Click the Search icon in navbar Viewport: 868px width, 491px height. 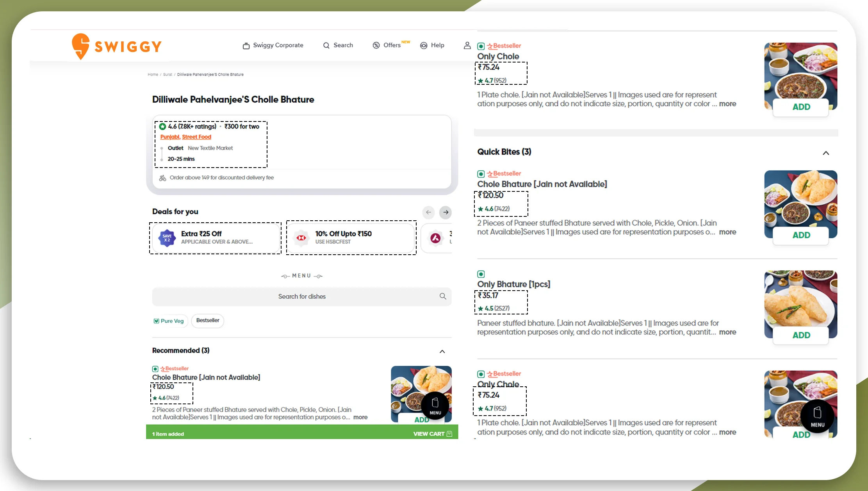(326, 45)
